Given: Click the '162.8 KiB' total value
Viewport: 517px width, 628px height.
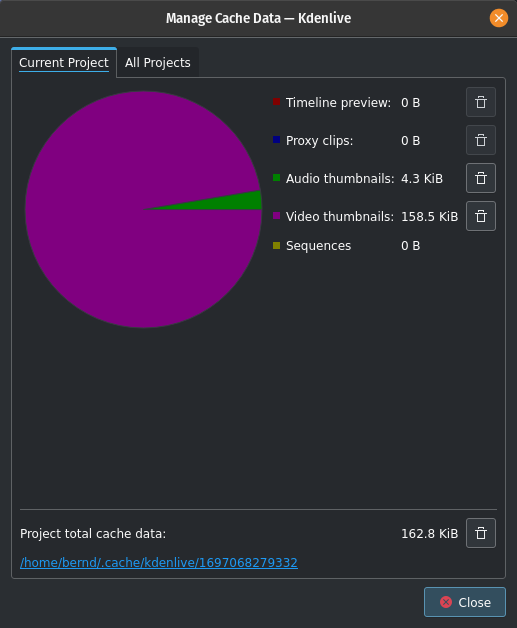Looking at the screenshot, I should coord(430,533).
